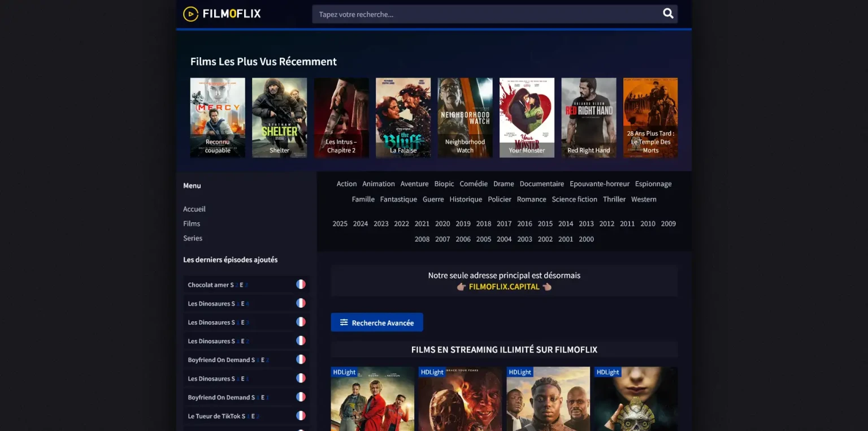Open the FILMOFLIX.CAPITAL address link
868x431 pixels.
pos(504,287)
